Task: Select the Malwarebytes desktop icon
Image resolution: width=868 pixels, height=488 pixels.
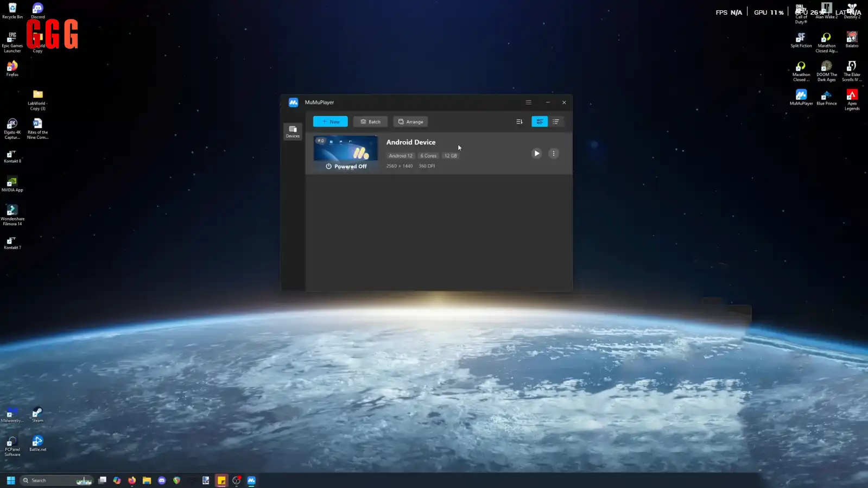Action: click(12, 415)
